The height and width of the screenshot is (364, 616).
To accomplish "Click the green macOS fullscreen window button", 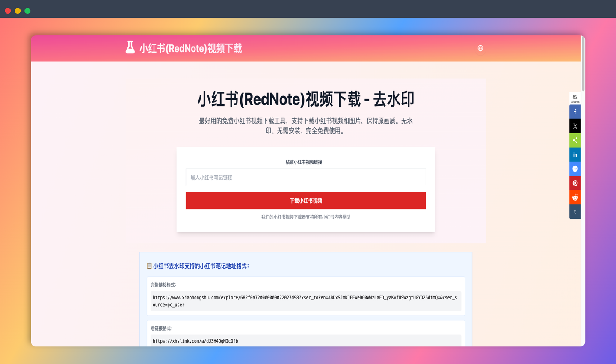I will click(x=27, y=11).
